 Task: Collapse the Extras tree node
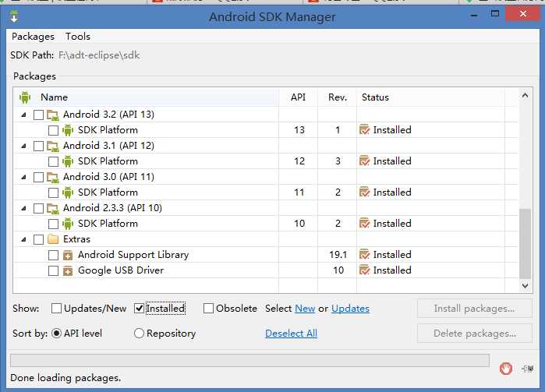click(23, 239)
